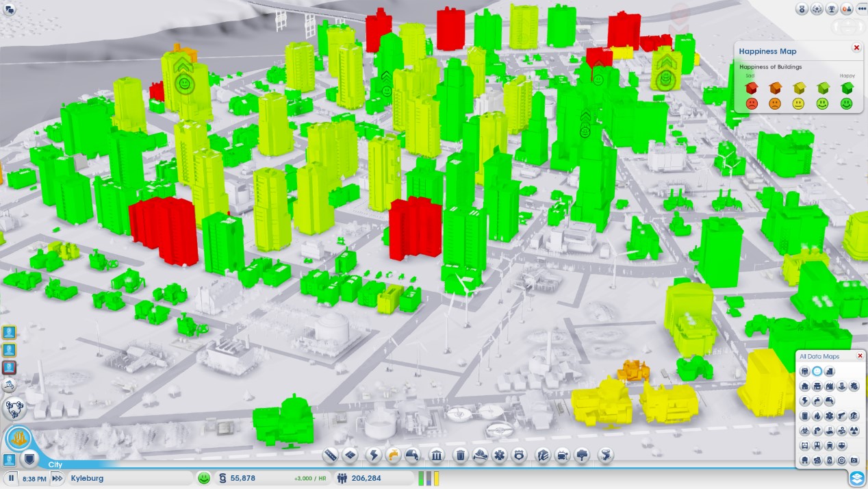Image resolution: width=868 pixels, height=489 pixels.
Task: Open the advisor portrait beside the shield button
Action: point(10,460)
